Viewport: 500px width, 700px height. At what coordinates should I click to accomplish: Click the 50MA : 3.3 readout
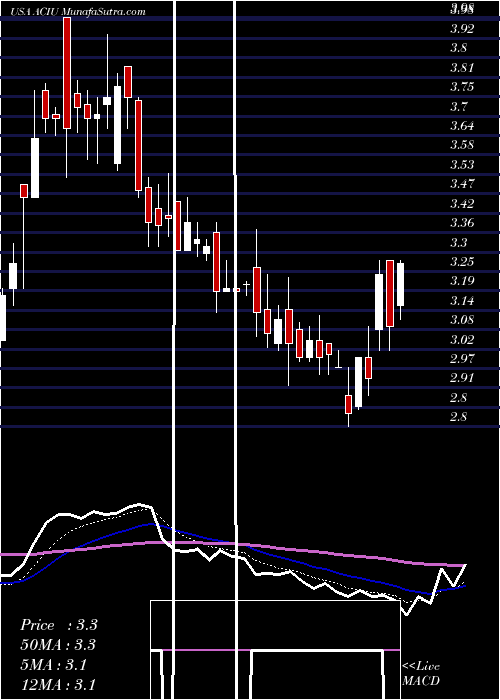pyautogui.click(x=58, y=645)
